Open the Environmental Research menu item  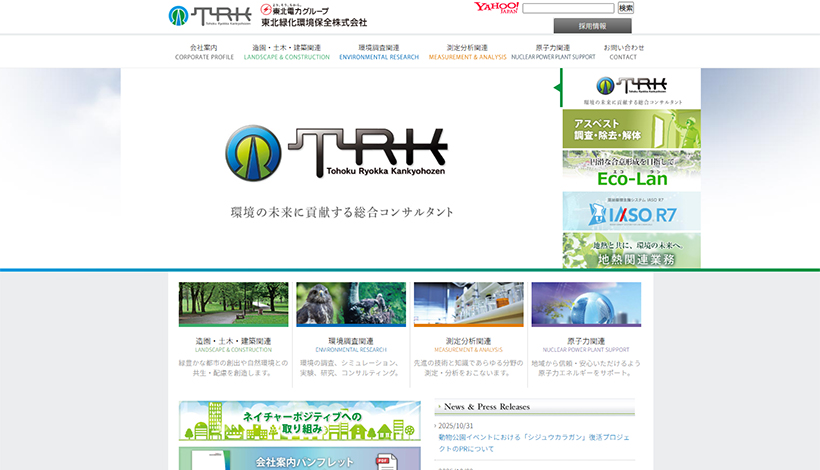tap(379, 52)
